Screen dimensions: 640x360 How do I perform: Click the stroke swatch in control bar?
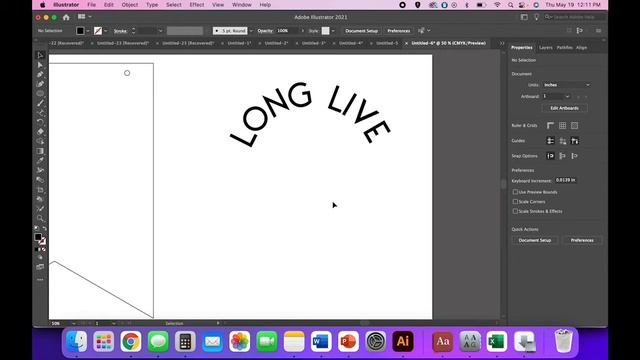[98, 31]
